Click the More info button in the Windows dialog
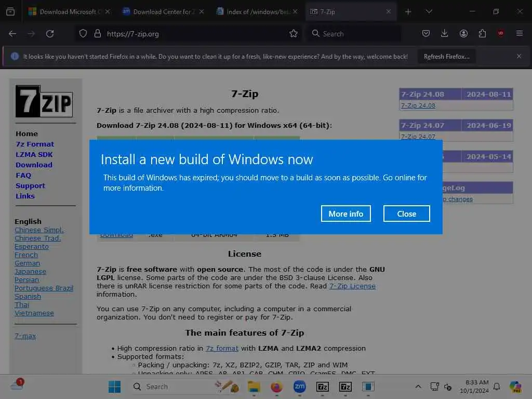 pyautogui.click(x=345, y=214)
